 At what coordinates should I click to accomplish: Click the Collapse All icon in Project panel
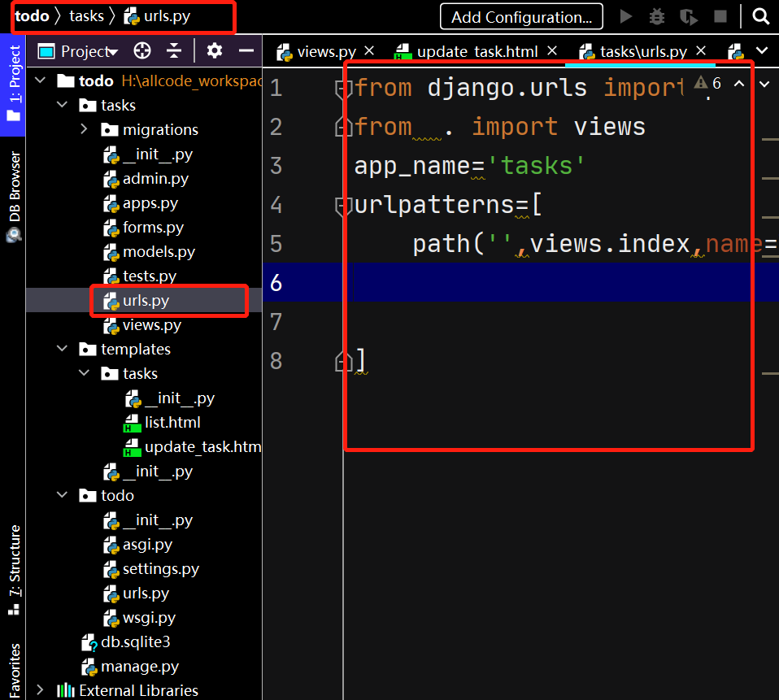(174, 50)
